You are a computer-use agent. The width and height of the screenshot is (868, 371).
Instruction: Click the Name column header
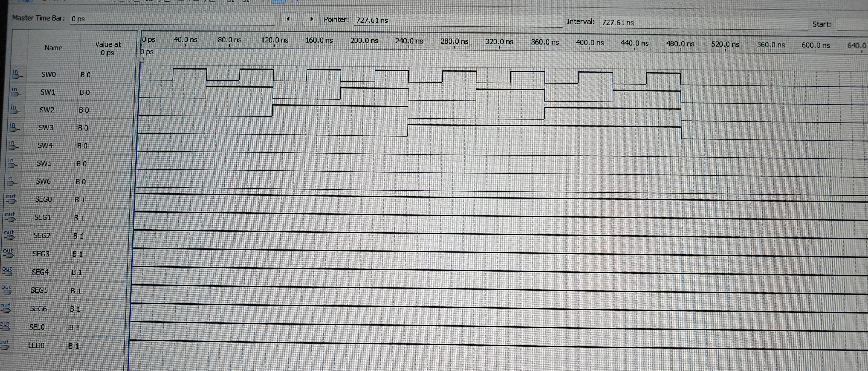[53, 48]
